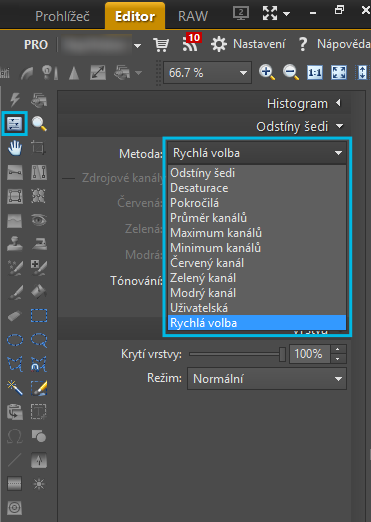
Task: Select the healing brush with plus
Action: 39,268
